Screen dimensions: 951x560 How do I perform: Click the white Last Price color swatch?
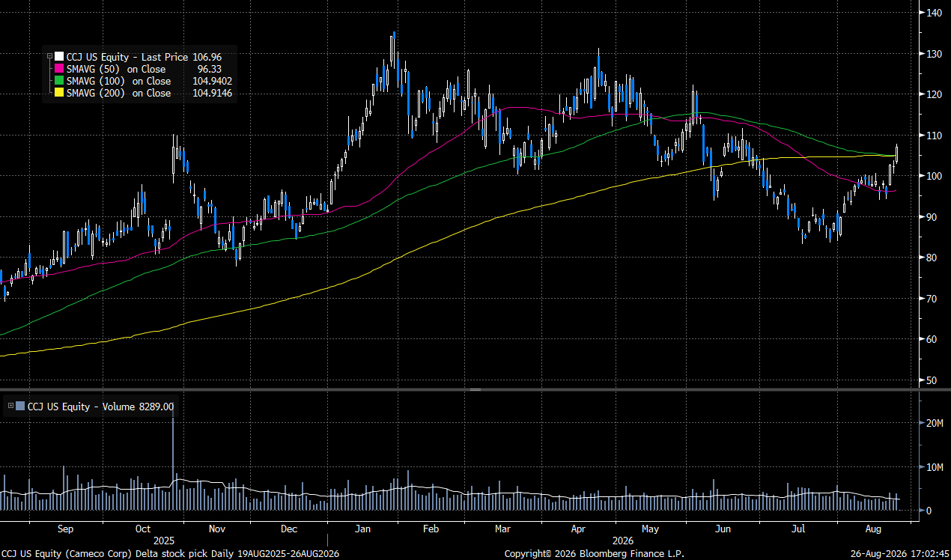(59, 57)
